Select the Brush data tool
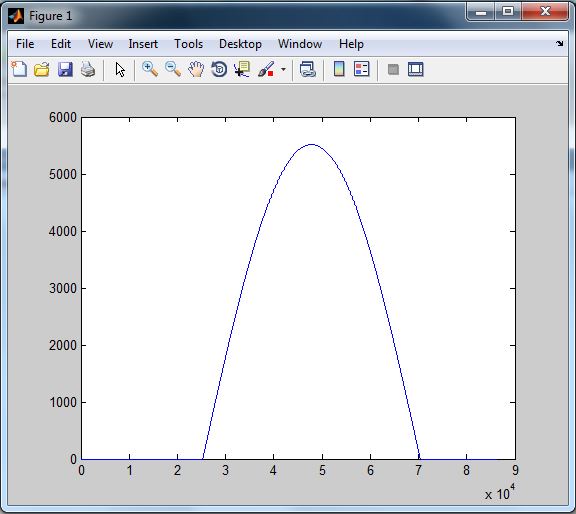This screenshot has width=576, height=514. click(x=266, y=69)
